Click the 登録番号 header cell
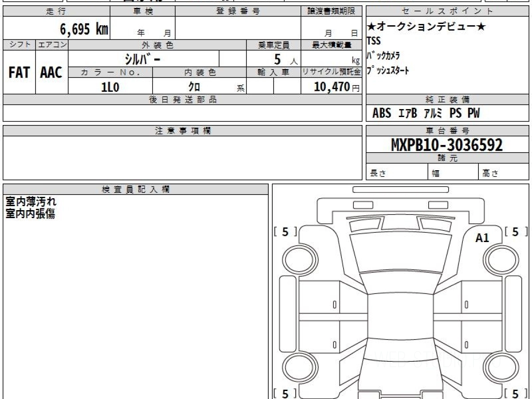The image size is (532, 399). [238, 12]
